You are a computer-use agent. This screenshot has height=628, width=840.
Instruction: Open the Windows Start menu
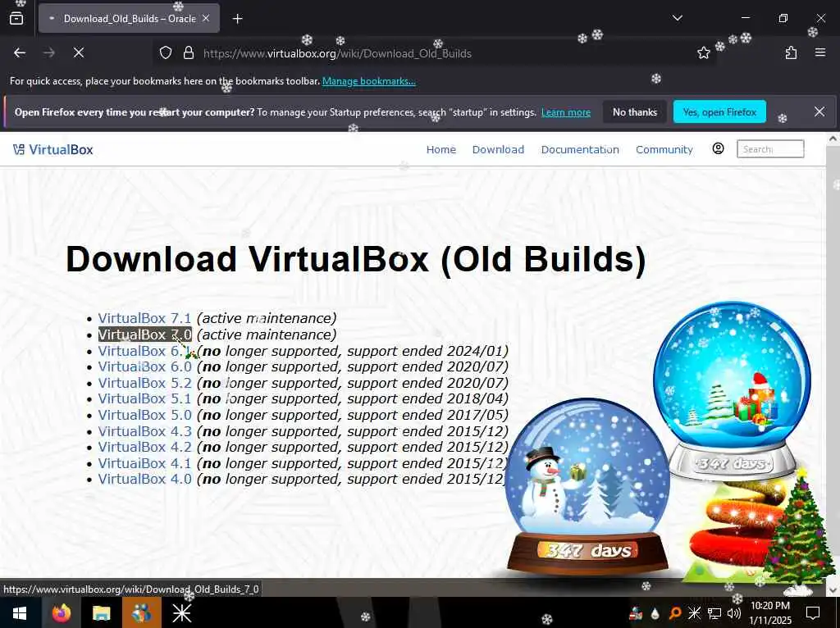point(20,613)
